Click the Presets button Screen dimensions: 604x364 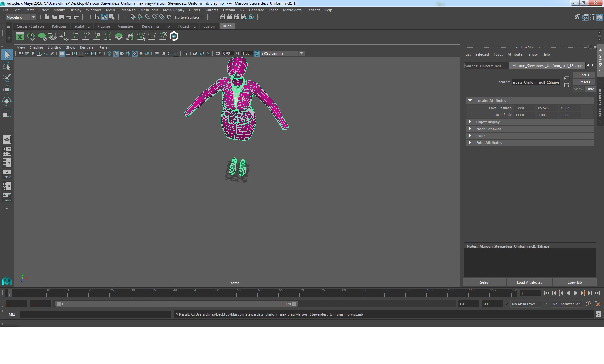click(584, 82)
